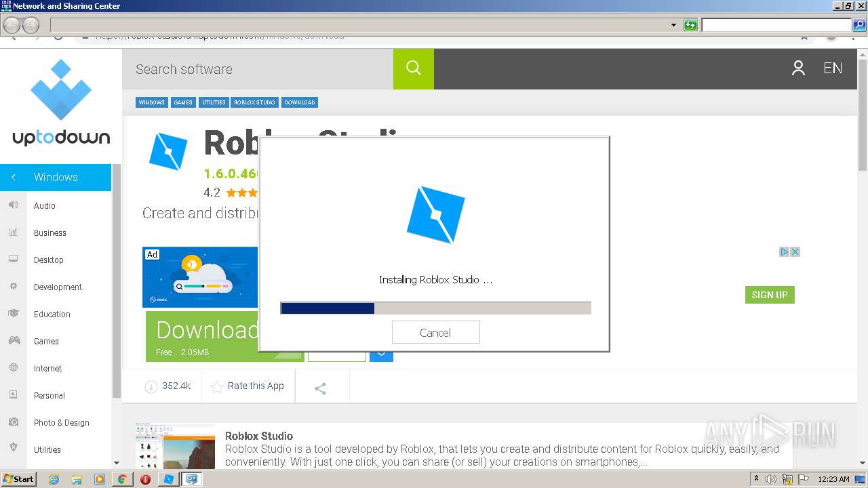Focus the Search software field

[258, 68]
